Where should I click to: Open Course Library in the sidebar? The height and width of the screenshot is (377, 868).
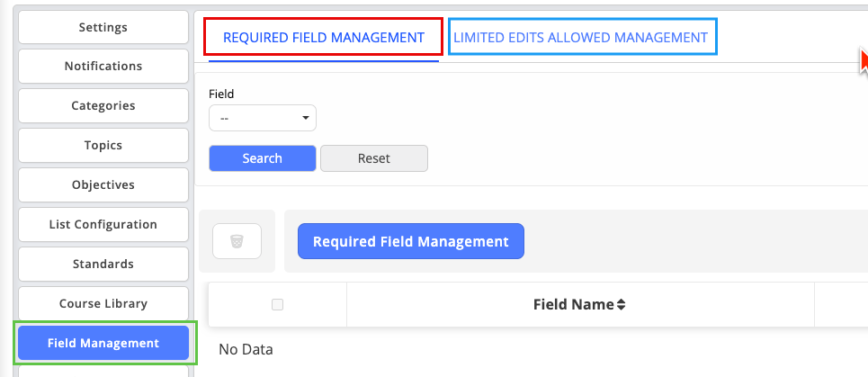(103, 304)
